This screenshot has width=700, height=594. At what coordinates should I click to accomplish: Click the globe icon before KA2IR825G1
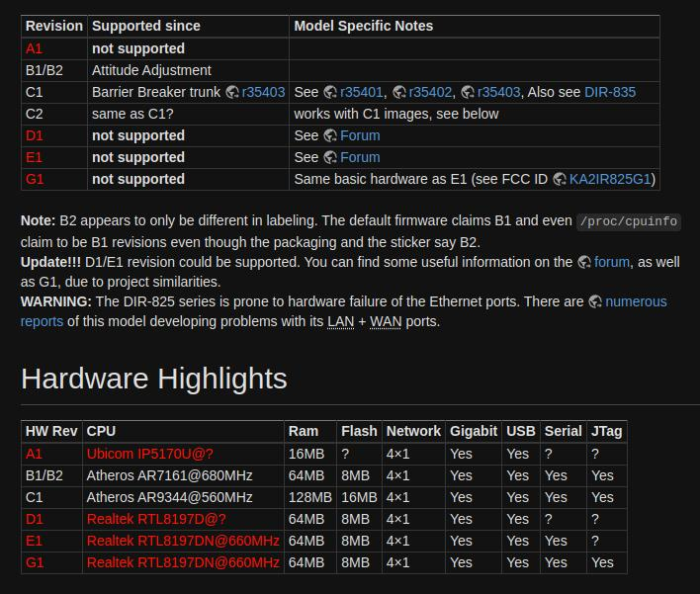click(x=560, y=180)
